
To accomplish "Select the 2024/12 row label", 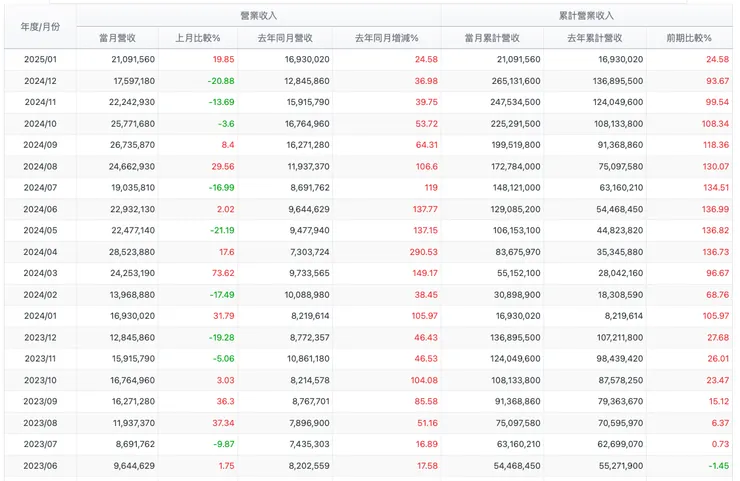I will [x=40, y=81].
